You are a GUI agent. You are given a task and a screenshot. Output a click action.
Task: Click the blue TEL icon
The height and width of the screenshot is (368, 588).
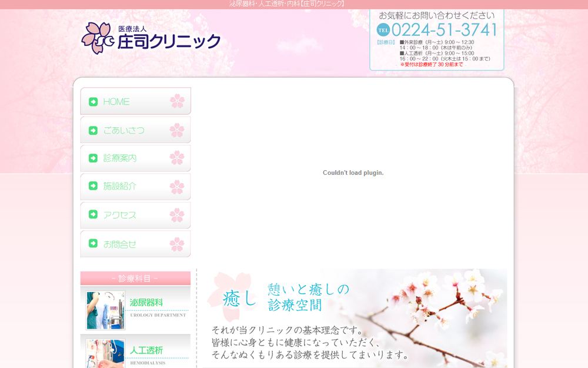pos(383,30)
